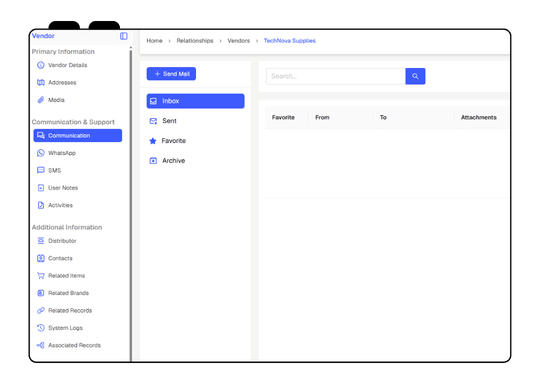Open Media section in sidebar
This screenshot has height=384, width=540.
point(77,100)
